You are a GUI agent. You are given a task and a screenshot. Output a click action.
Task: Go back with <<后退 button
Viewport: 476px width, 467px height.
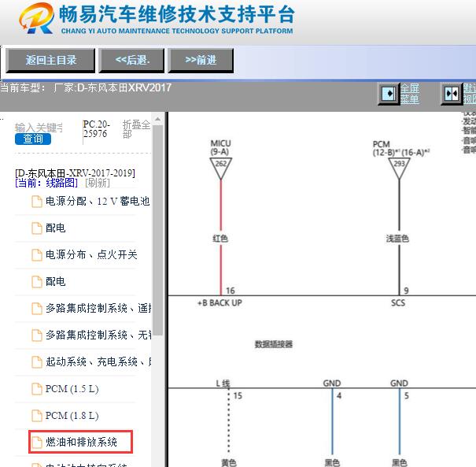tap(131, 60)
